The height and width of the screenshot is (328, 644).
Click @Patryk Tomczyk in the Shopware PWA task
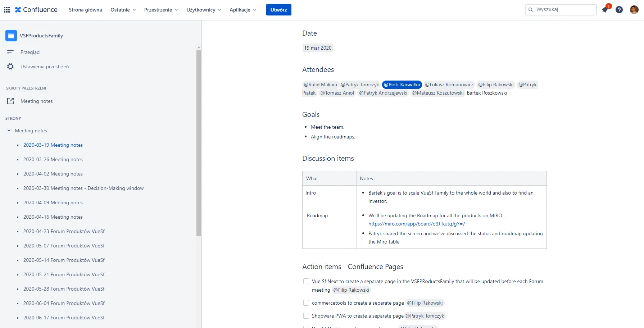click(425, 316)
